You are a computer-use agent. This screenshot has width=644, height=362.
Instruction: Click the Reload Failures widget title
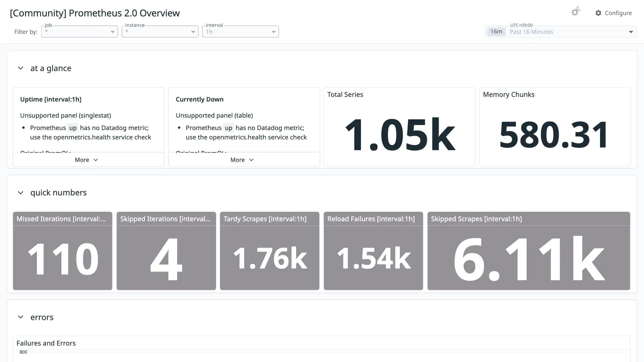[x=371, y=219]
